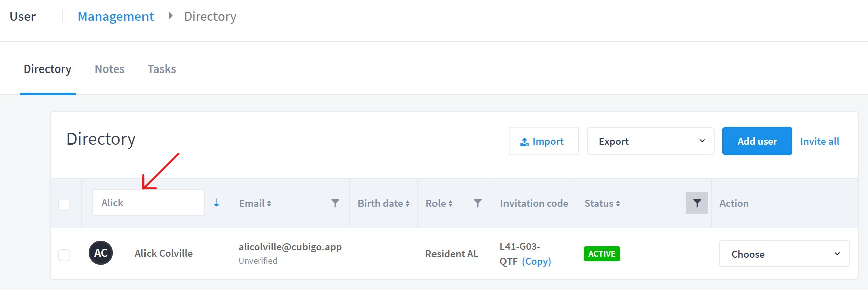Sort by Birth date column arrows
Screen dimensions: 868x290
[x=407, y=203]
